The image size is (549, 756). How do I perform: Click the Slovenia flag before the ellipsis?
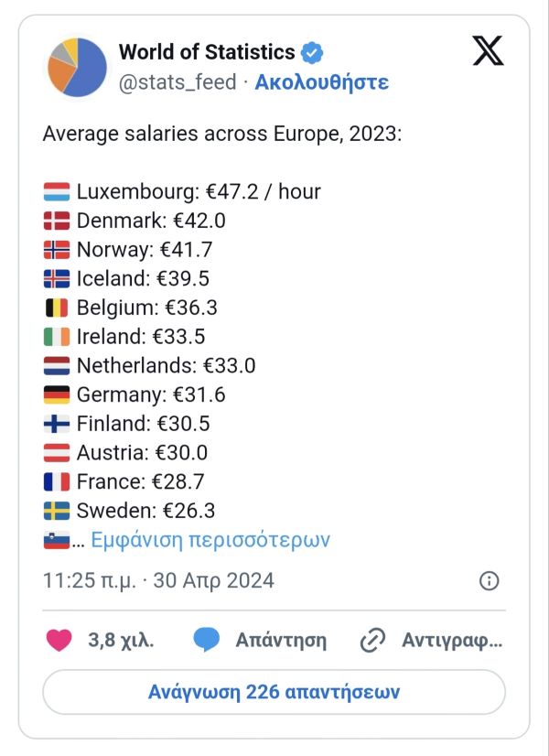56,540
